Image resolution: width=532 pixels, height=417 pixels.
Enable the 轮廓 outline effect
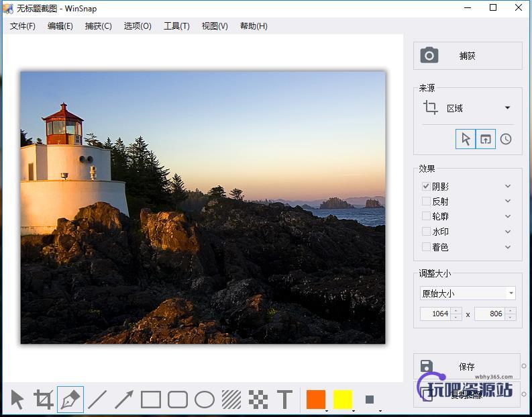pyautogui.click(x=426, y=216)
